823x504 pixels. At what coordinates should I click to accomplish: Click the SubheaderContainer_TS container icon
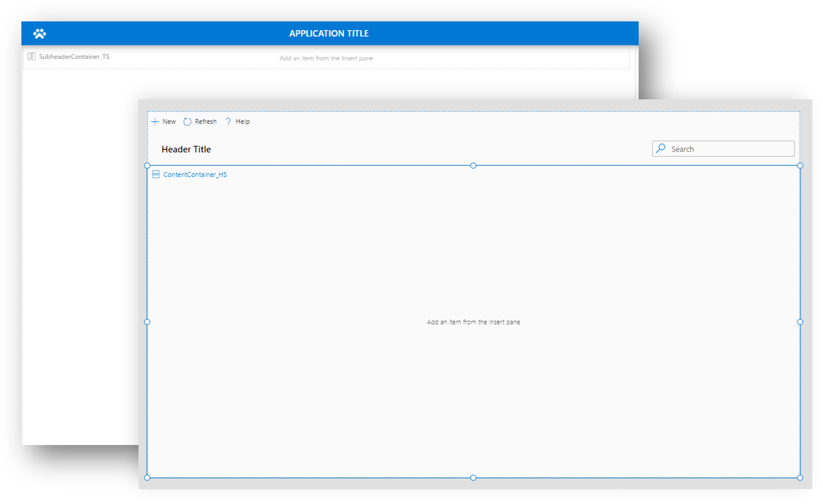(x=31, y=57)
